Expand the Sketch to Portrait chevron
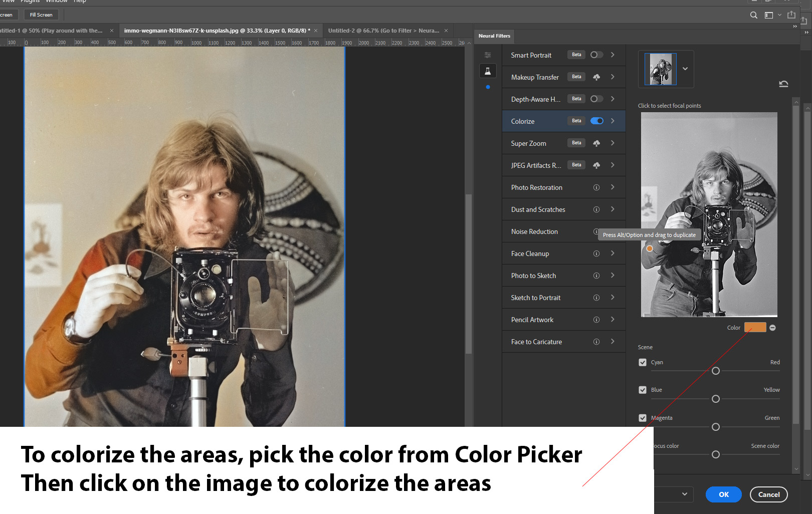Image resolution: width=812 pixels, height=514 pixels. pyautogui.click(x=613, y=298)
